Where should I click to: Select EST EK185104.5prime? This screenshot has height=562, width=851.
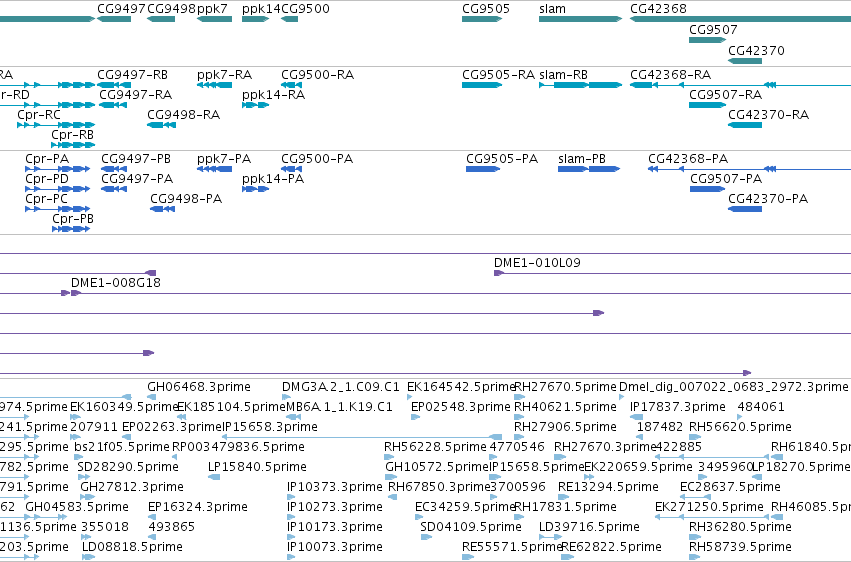[231, 407]
